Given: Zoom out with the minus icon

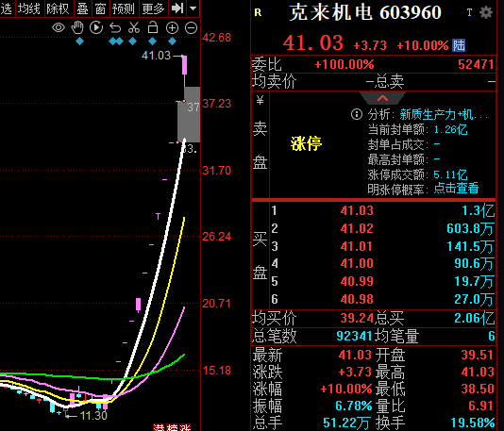Looking at the screenshot, I should (191, 28).
